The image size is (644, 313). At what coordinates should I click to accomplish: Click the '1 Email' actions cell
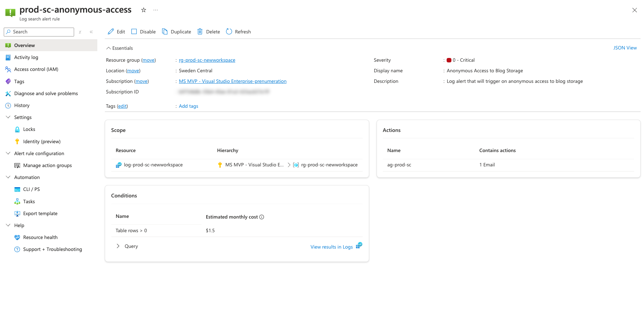point(487,165)
